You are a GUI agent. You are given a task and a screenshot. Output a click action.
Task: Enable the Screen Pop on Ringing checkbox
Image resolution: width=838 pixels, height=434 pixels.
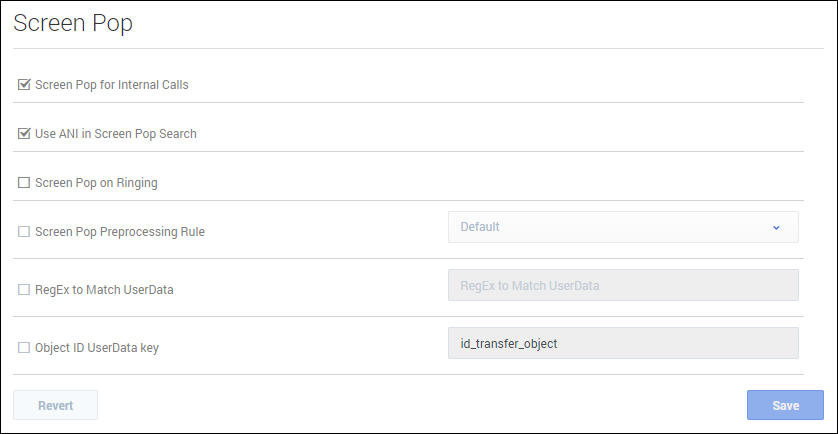[x=24, y=183]
